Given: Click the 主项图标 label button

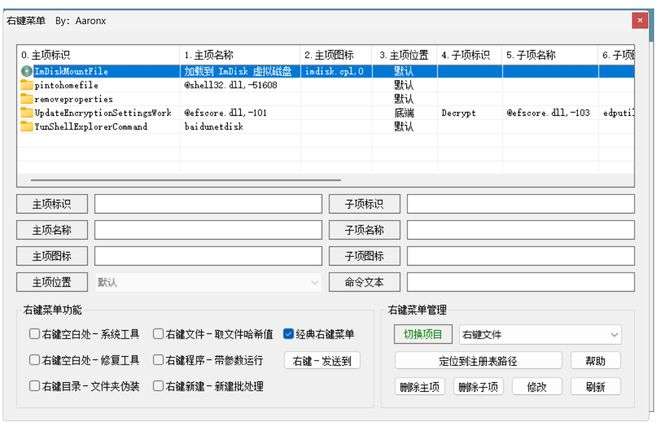Looking at the screenshot, I should (52, 256).
